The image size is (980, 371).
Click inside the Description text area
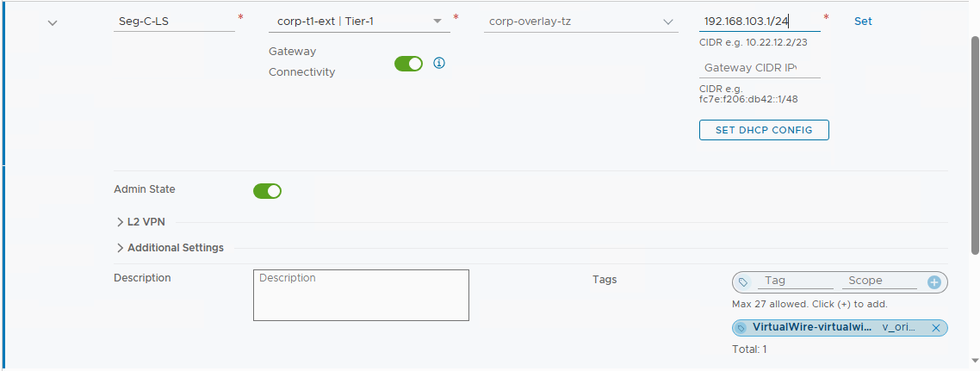click(361, 294)
